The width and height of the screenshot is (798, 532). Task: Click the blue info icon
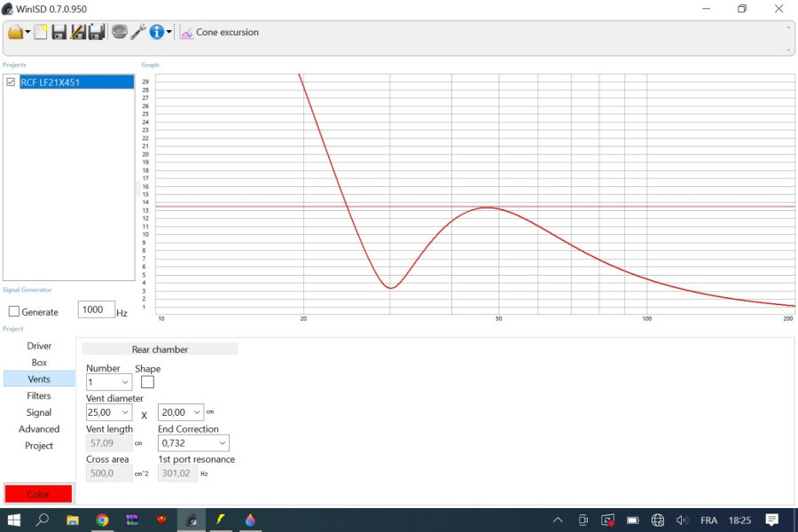(x=157, y=32)
